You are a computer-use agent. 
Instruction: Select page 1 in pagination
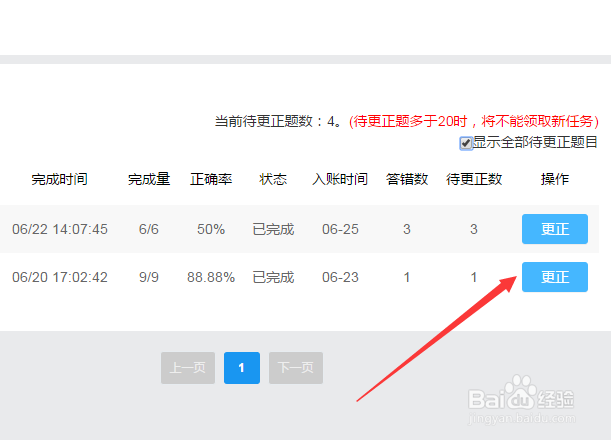[x=242, y=368]
